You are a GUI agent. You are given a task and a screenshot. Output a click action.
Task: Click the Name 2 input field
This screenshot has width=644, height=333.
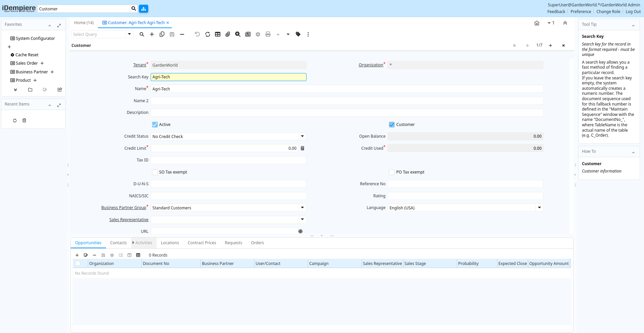[346, 101]
